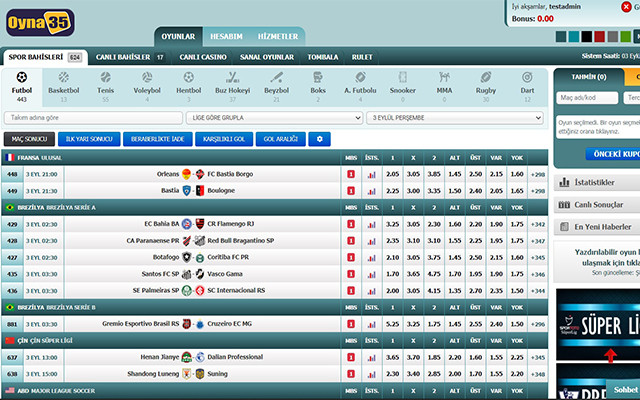Click the MBS badge for Shandong Luneng match
Image resolution: width=640 pixels, height=400 pixels.
[351, 374]
